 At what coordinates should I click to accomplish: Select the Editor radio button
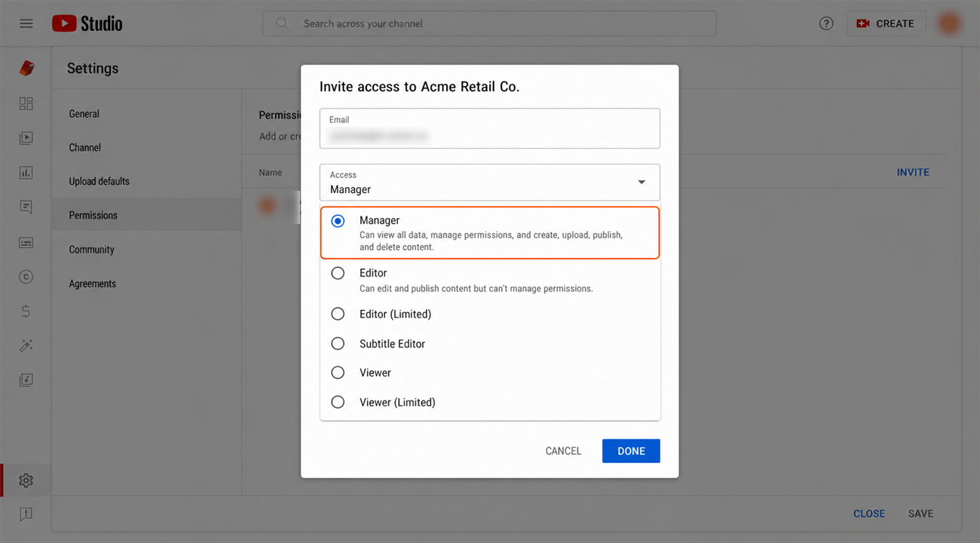[338, 273]
